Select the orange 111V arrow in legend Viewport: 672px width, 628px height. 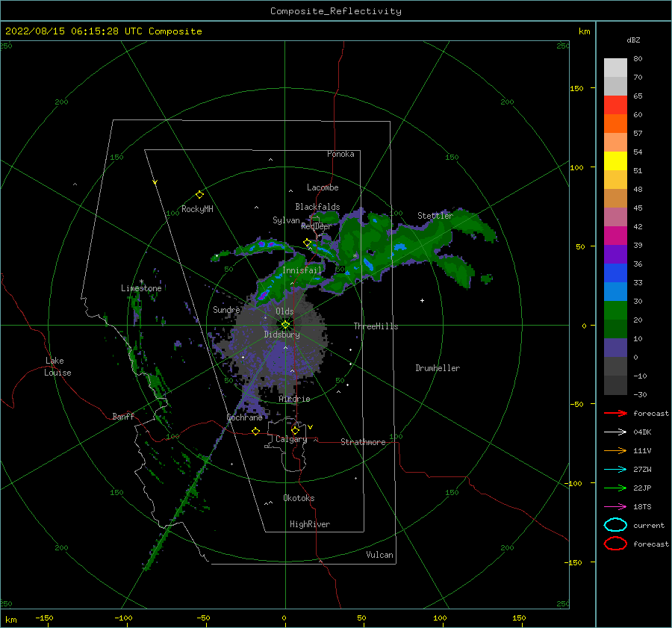coord(615,450)
